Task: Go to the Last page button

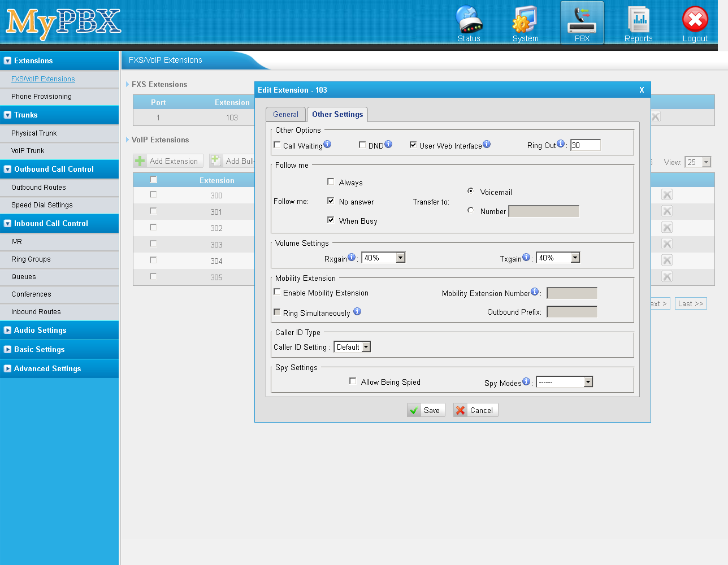Action: point(691,303)
